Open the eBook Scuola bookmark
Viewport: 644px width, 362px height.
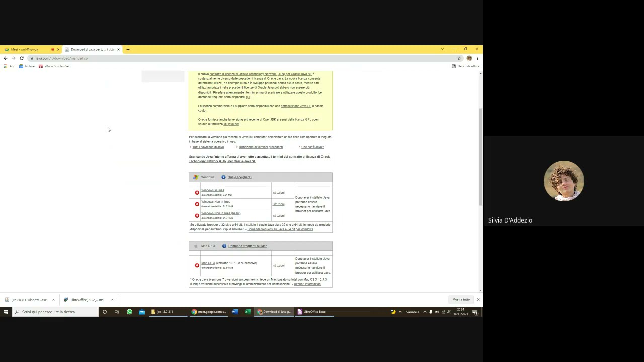(55, 66)
